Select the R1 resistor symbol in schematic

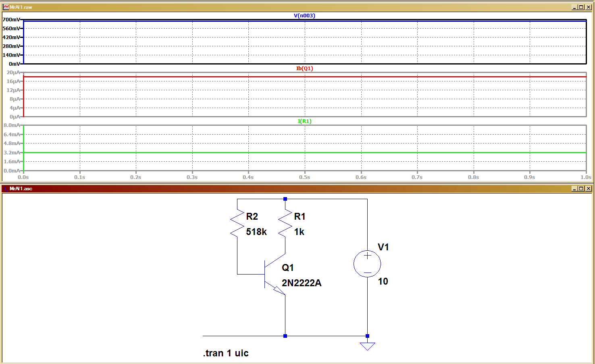pos(285,224)
